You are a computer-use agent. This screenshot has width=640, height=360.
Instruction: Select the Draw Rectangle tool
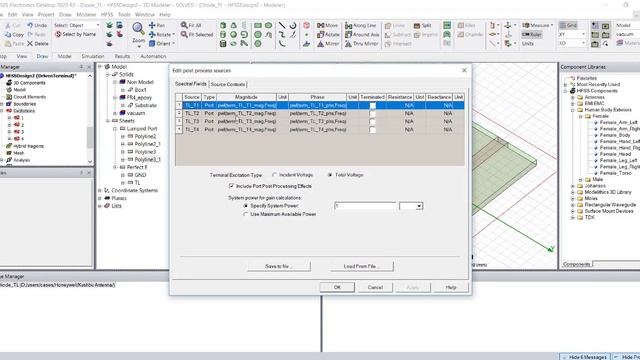coord(258,25)
